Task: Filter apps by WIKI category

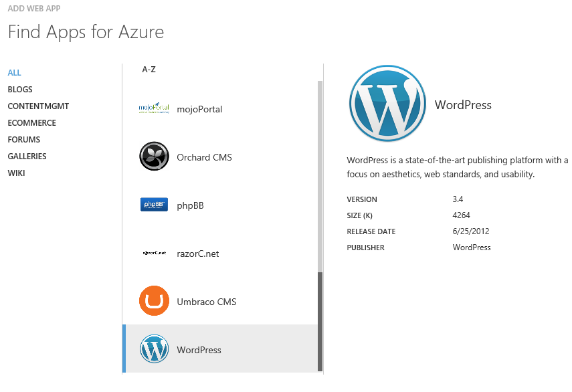Action: click(x=17, y=173)
